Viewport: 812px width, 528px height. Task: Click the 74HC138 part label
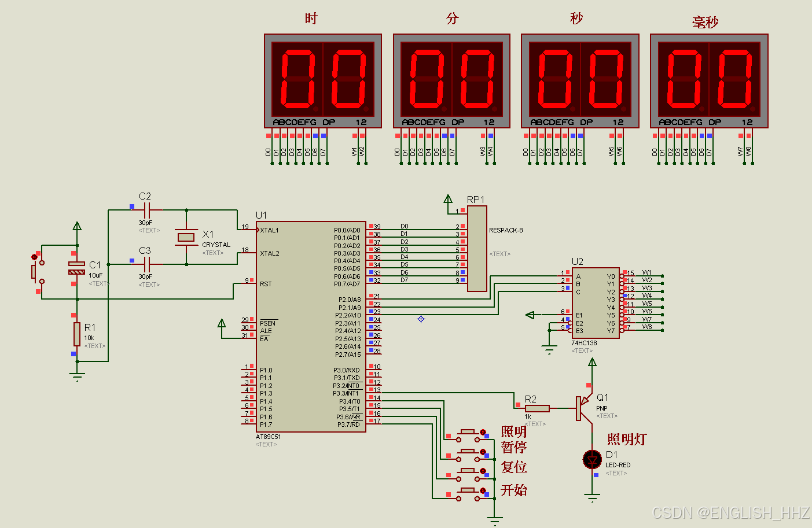[584, 343]
